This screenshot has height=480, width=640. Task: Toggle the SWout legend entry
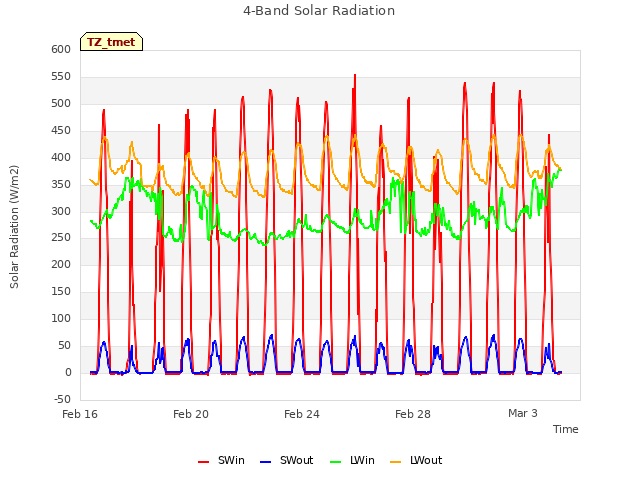pyautogui.click(x=287, y=460)
